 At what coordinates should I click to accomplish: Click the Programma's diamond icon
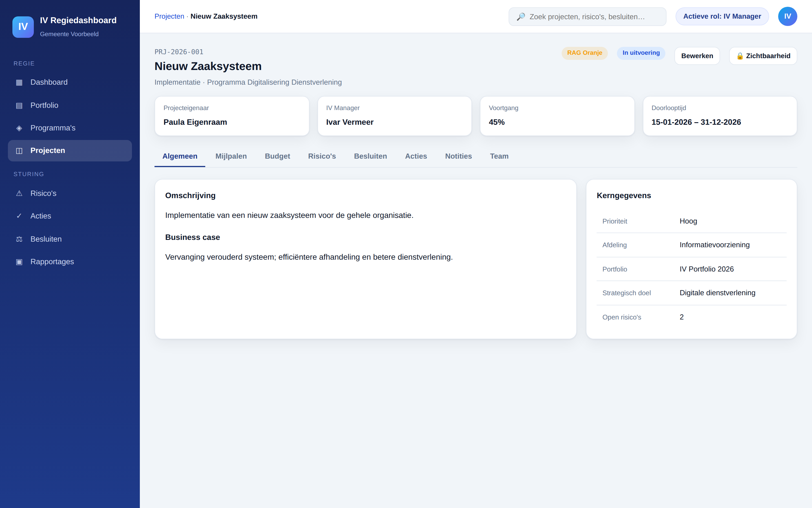19,128
